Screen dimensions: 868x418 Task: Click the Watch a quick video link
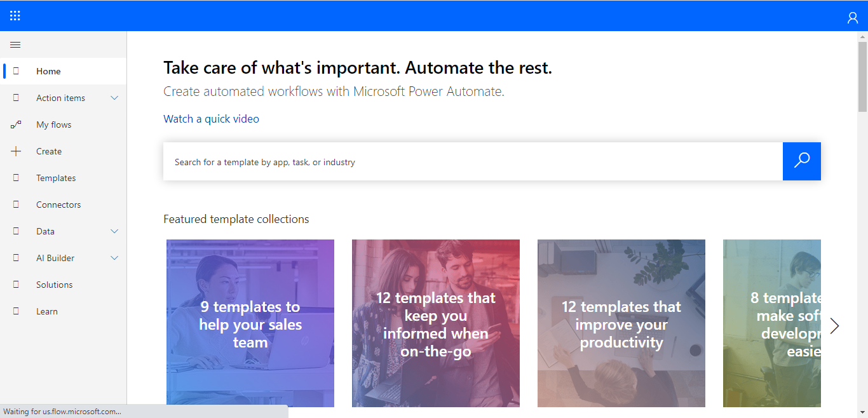click(x=211, y=119)
